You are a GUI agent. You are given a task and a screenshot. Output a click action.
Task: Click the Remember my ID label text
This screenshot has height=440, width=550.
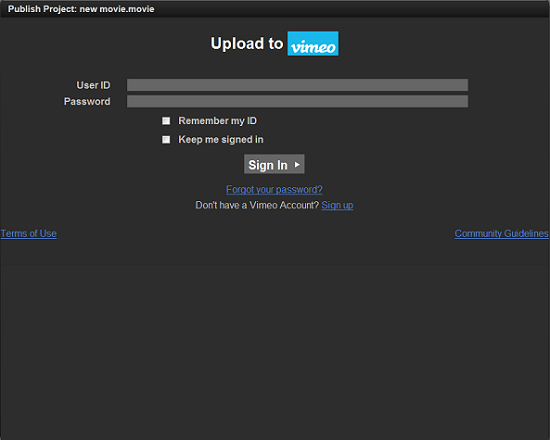tap(217, 121)
